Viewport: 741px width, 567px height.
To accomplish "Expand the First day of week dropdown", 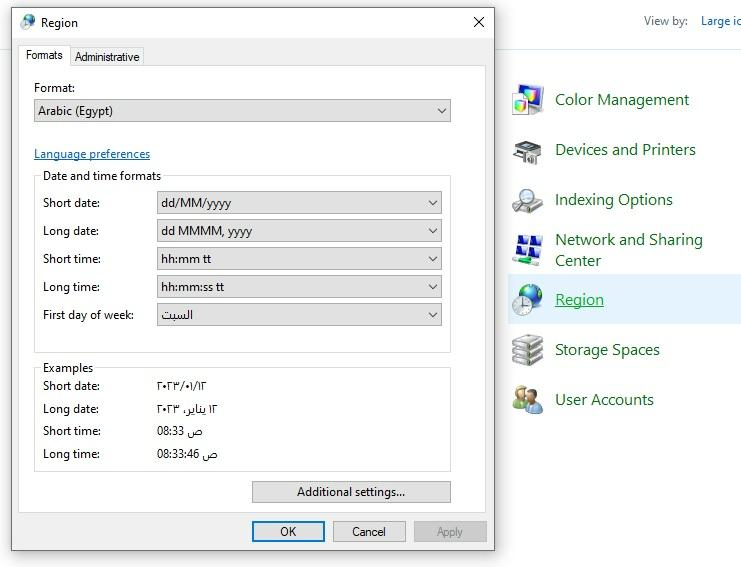I will click(299, 315).
